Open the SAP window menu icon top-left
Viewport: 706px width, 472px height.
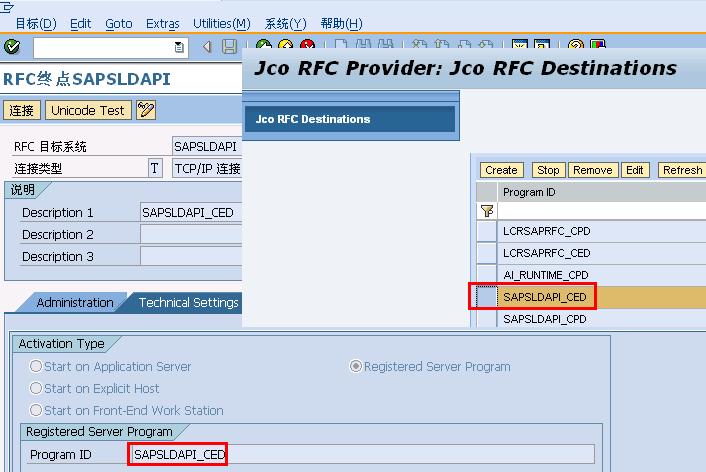6,7
